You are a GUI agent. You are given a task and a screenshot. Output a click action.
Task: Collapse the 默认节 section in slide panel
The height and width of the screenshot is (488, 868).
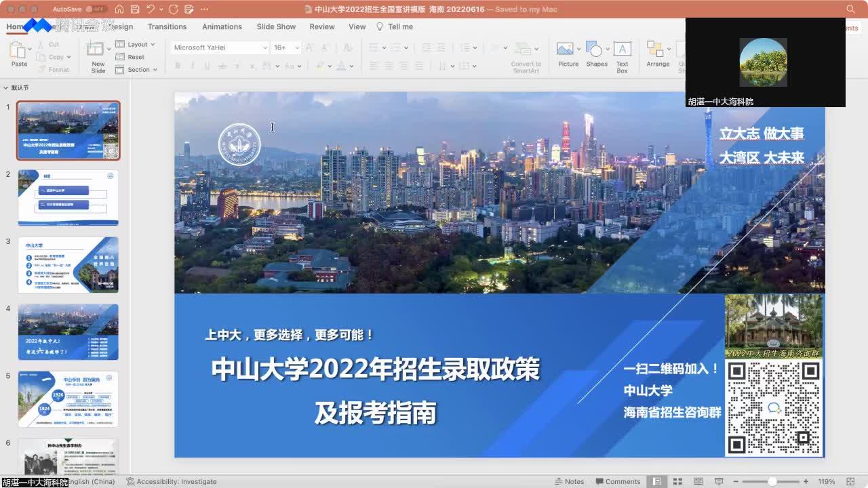tap(5, 88)
